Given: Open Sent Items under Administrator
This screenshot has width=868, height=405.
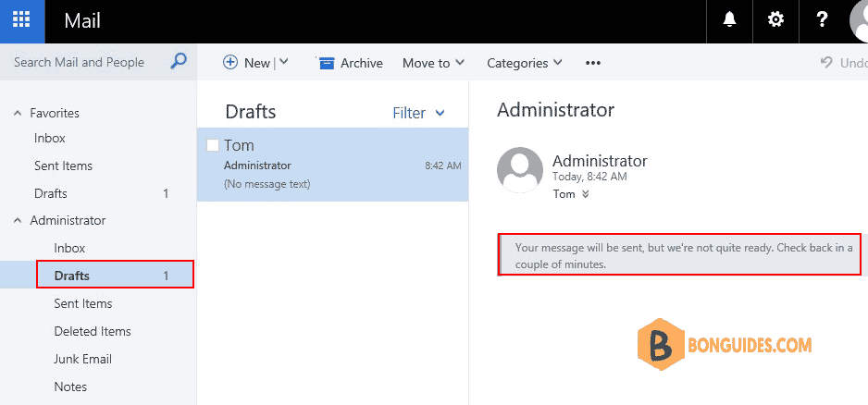Looking at the screenshot, I should pos(83,303).
